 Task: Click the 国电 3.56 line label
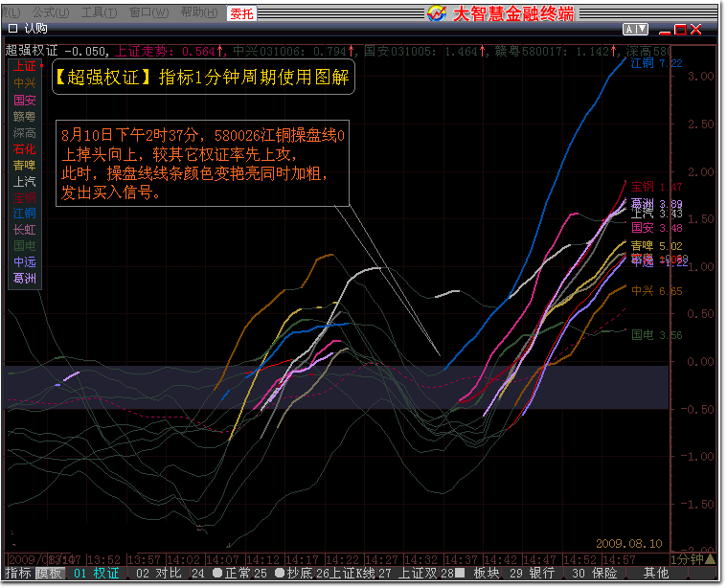(x=656, y=335)
